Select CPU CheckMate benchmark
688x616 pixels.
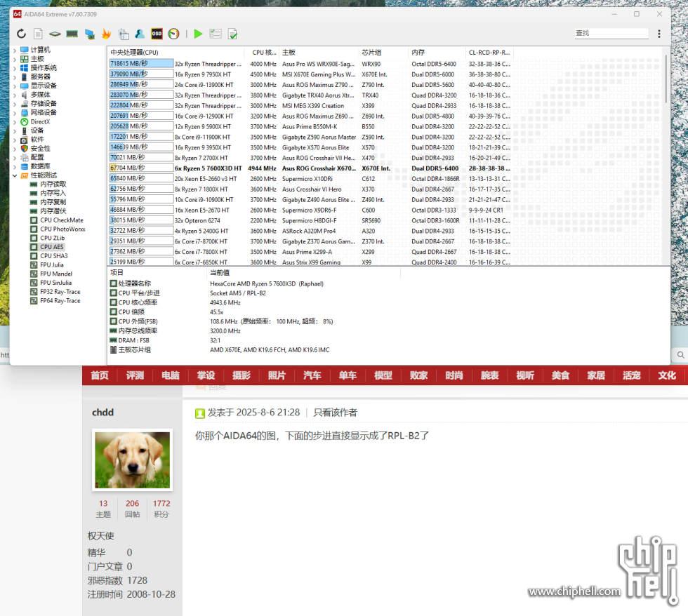click(x=62, y=220)
